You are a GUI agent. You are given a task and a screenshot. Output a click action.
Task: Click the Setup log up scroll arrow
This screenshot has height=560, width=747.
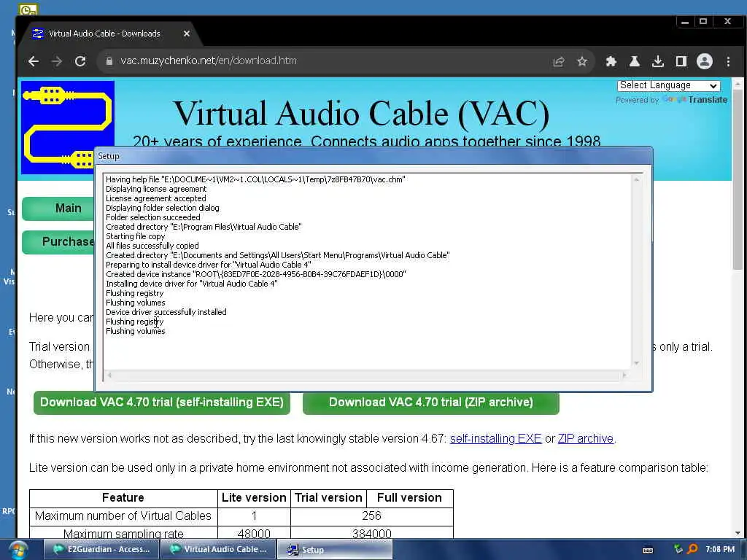(636, 179)
